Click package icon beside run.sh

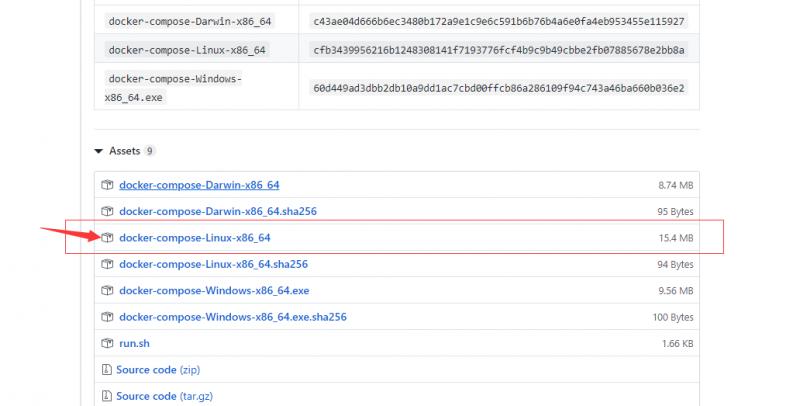pyautogui.click(x=107, y=343)
